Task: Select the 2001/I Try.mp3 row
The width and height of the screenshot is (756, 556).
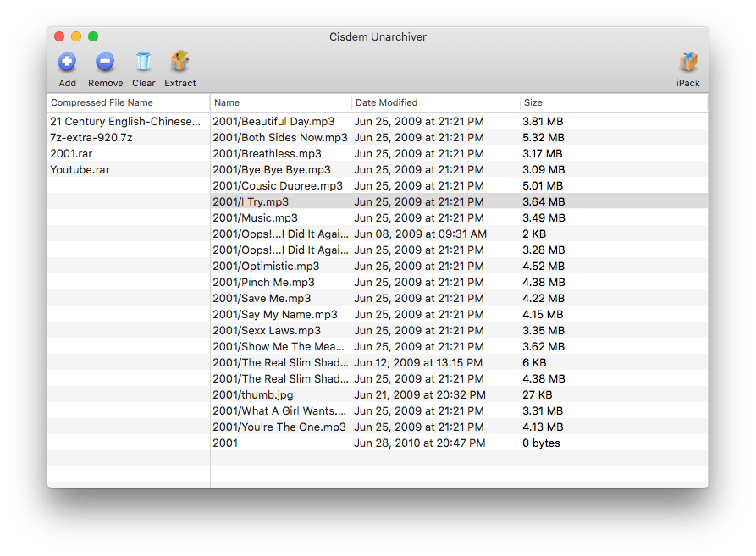Action: point(251,201)
